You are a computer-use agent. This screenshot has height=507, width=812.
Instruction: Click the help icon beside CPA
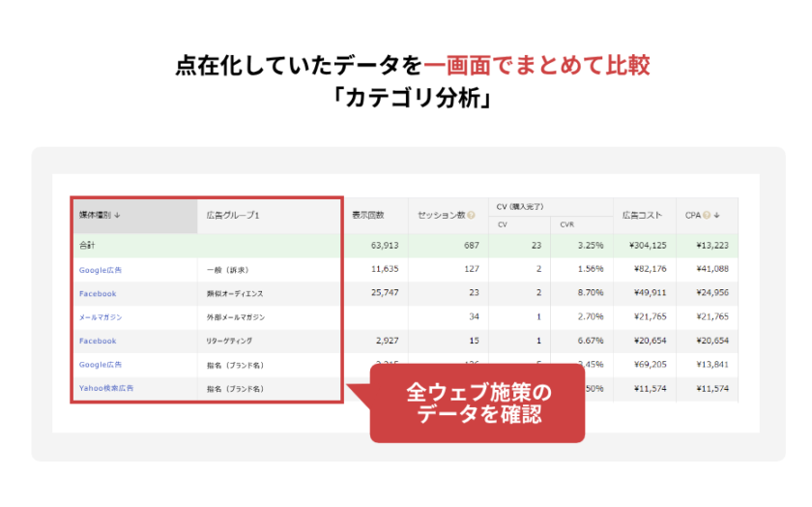coord(707,215)
